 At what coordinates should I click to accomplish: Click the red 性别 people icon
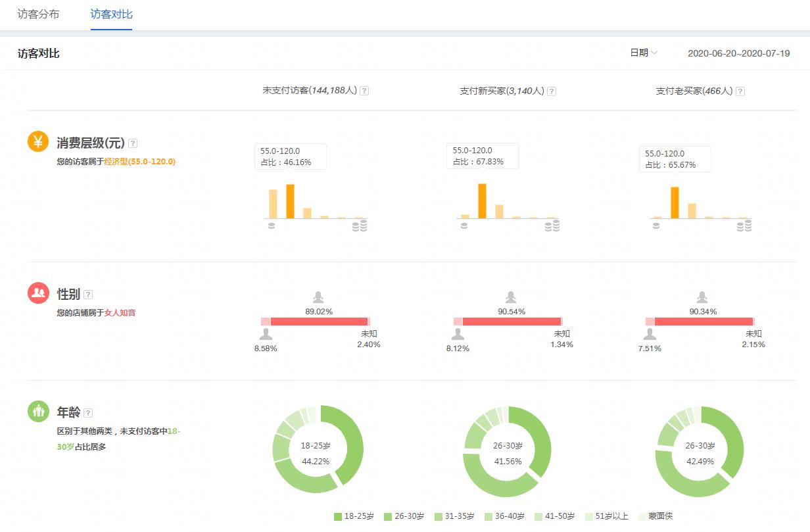click(38, 293)
